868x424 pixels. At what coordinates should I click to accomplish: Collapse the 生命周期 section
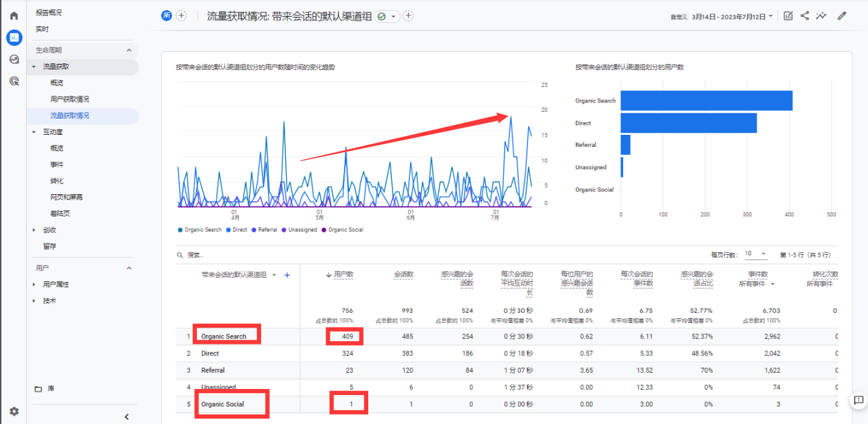129,51
